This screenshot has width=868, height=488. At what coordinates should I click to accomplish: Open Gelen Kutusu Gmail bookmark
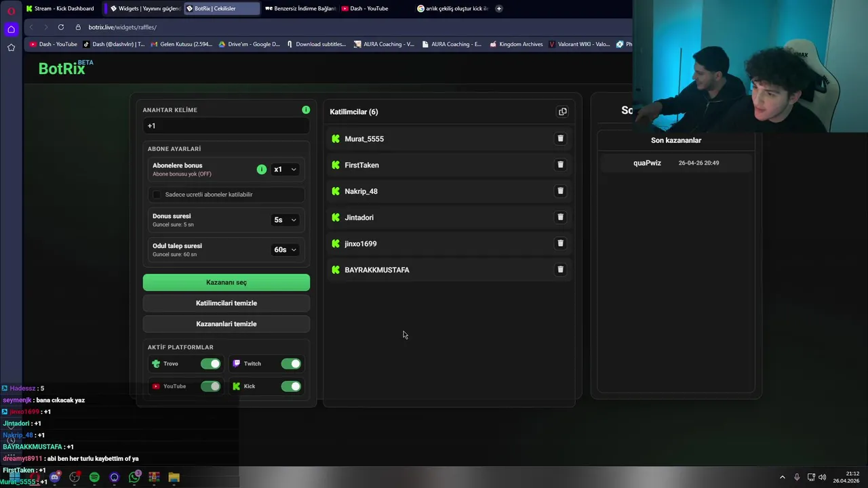point(182,44)
